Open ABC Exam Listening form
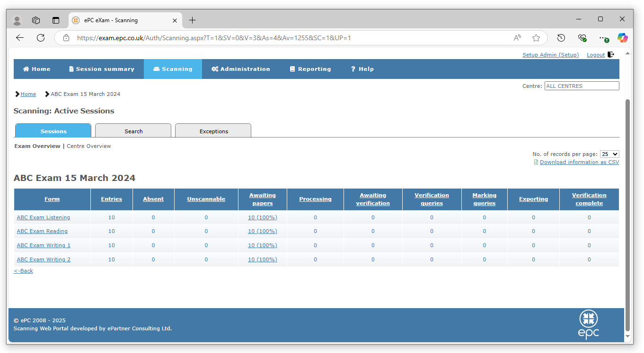Screen dimensions: 644x353 (44, 217)
